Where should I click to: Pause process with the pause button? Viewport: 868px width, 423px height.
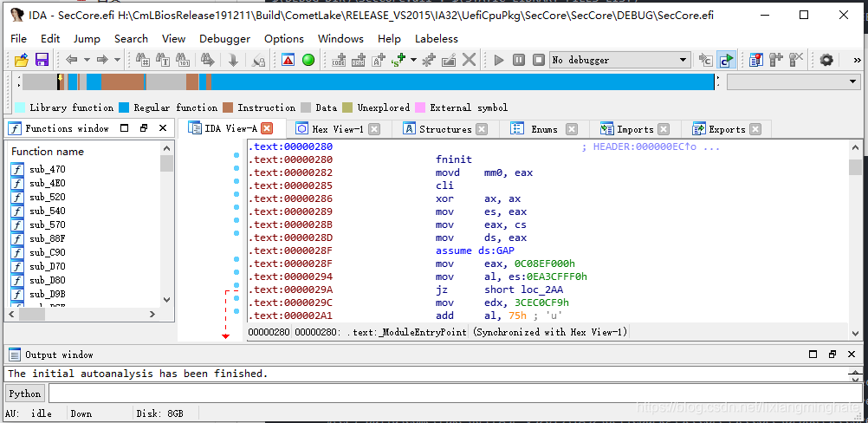point(519,60)
